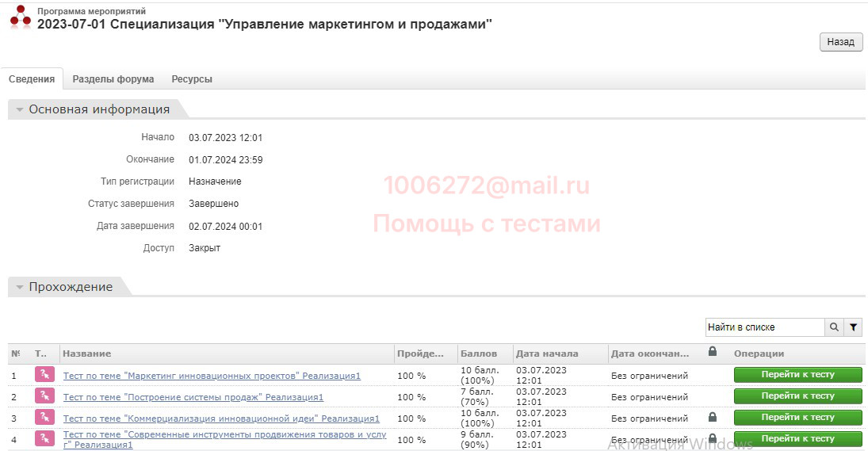Select the "Сведения" tab
The height and width of the screenshot is (451, 868).
click(32, 79)
